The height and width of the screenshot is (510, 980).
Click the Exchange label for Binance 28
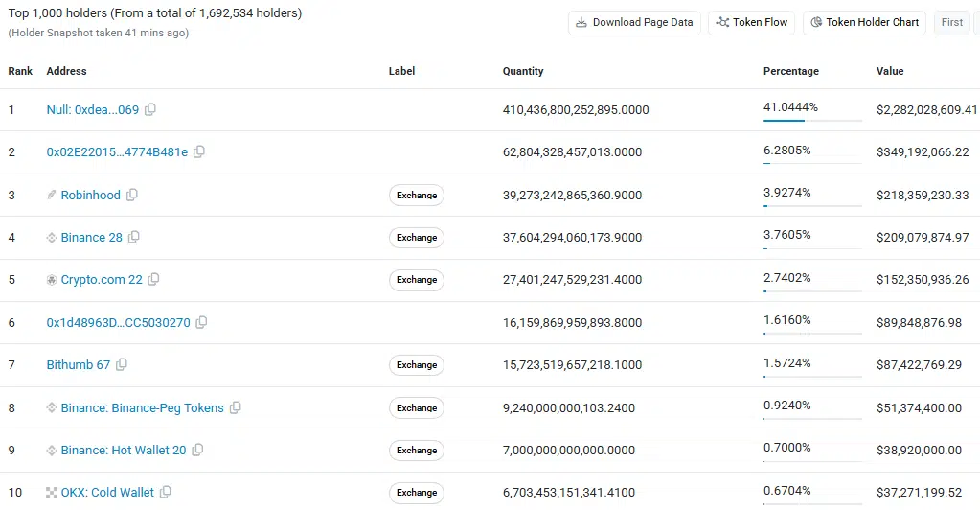(417, 238)
